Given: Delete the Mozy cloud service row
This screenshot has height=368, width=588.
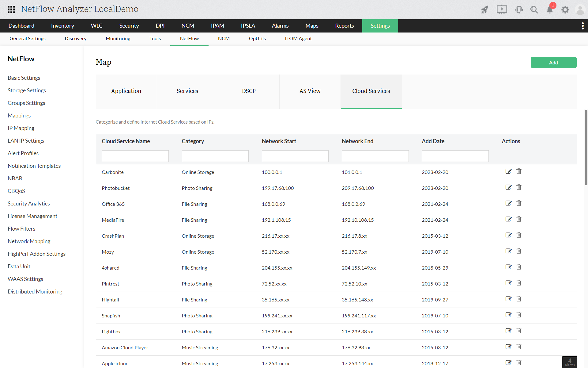Looking at the screenshot, I should pos(519,251).
